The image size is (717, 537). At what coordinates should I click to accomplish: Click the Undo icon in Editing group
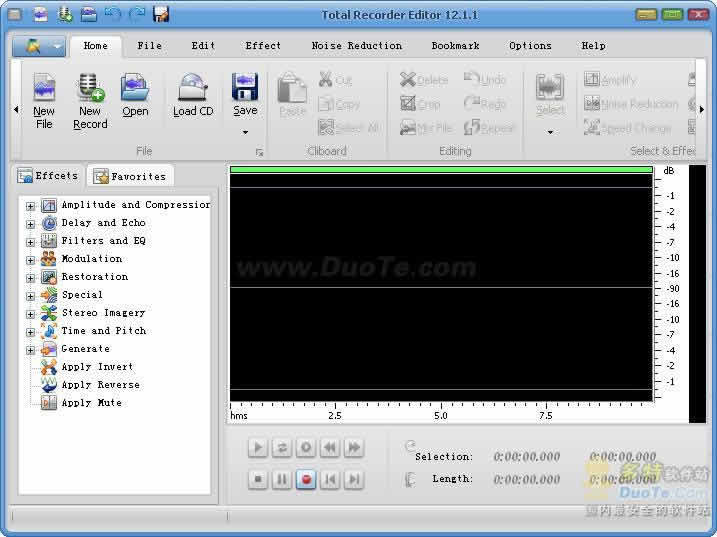(471, 79)
